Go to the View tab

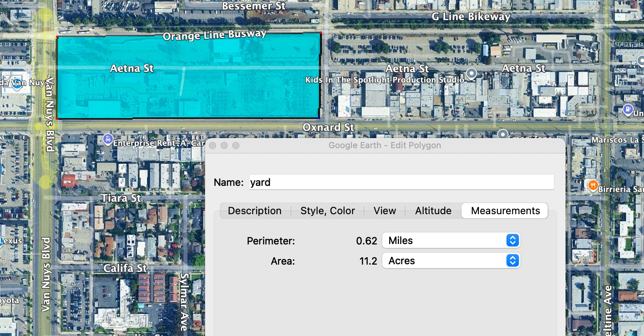pyautogui.click(x=385, y=211)
